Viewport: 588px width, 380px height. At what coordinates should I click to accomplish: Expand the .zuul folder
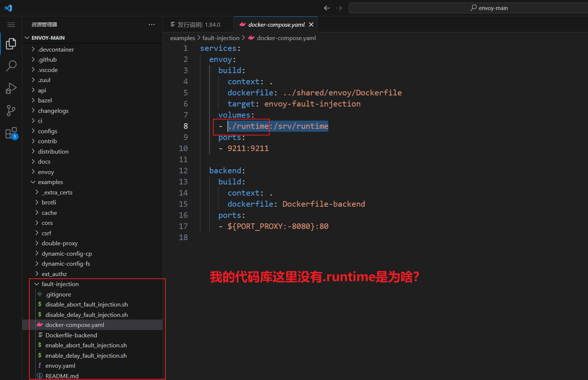(x=92, y=80)
